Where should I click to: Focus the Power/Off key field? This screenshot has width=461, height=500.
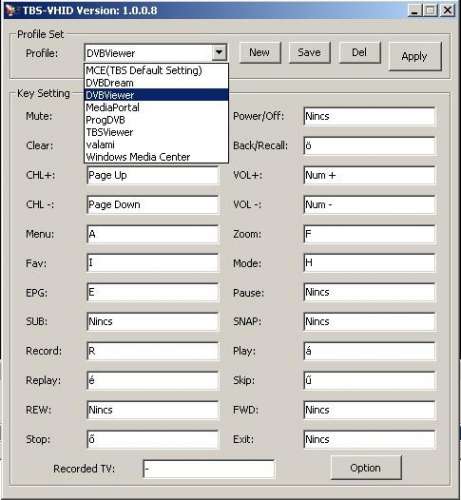click(369, 116)
